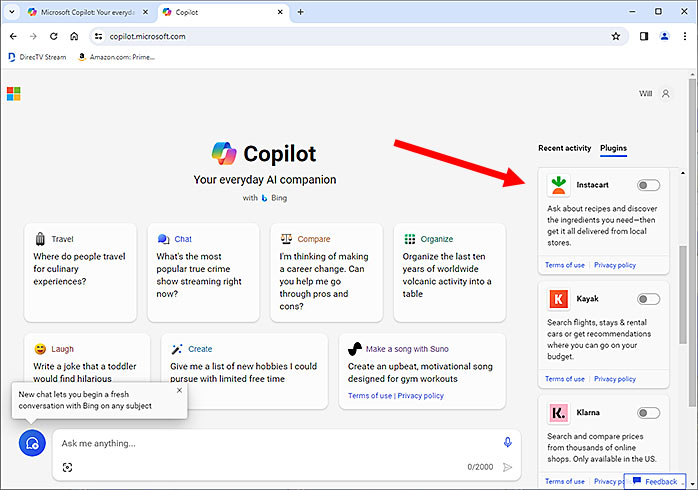Click the Microsoft logo
This screenshot has height=490, width=698.
(x=14, y=94)
